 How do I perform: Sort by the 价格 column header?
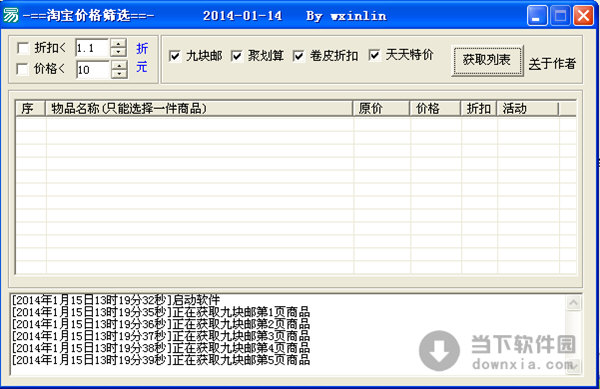(x=435, y=109)
